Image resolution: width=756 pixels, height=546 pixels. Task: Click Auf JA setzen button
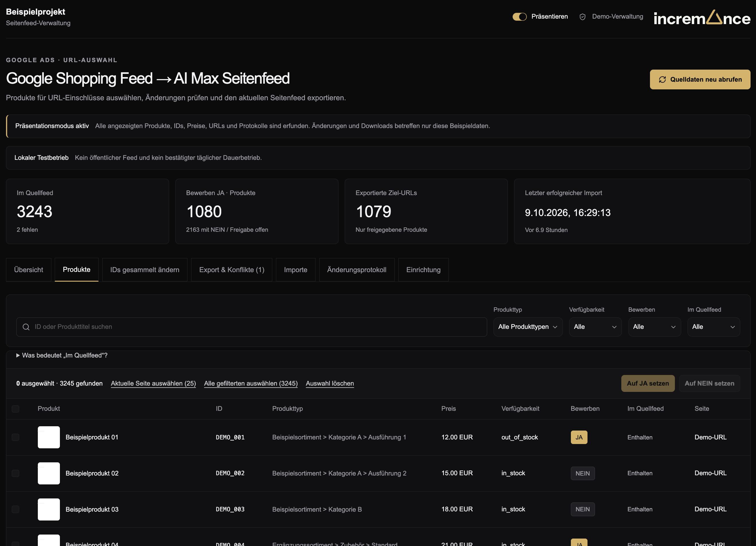pos(648,384)
